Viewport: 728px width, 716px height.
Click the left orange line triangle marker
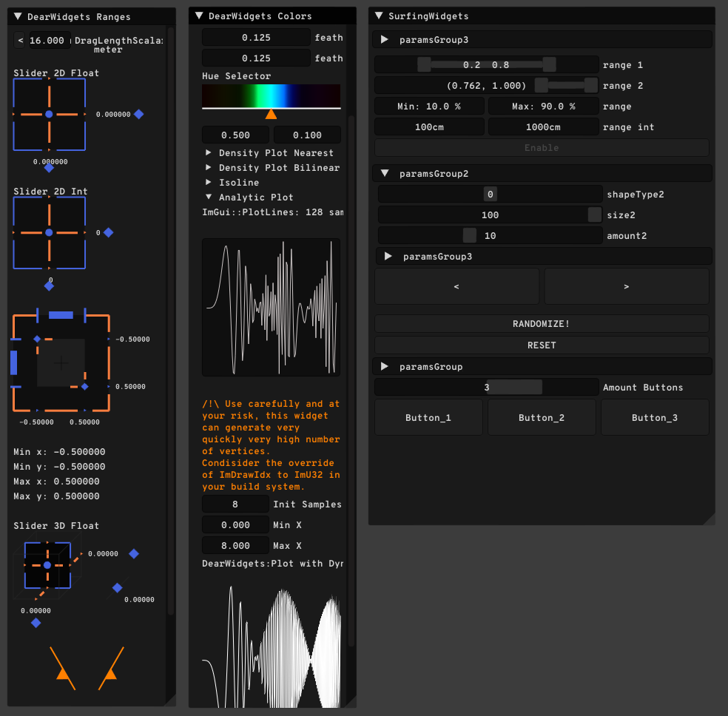click(63, 674)
